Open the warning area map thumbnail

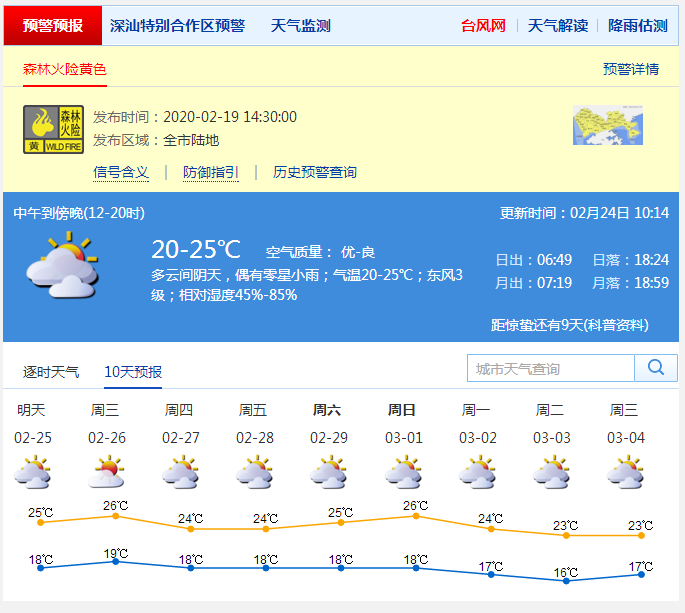coord(607,126)
